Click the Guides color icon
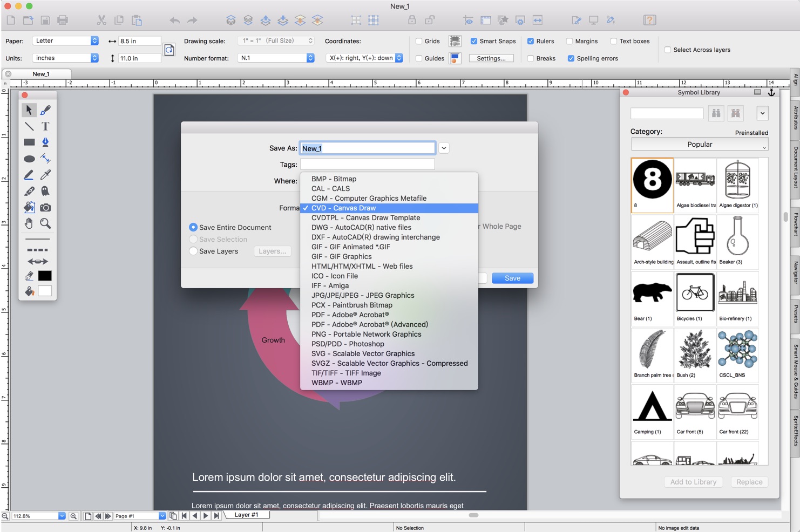 tap(455, 58)
